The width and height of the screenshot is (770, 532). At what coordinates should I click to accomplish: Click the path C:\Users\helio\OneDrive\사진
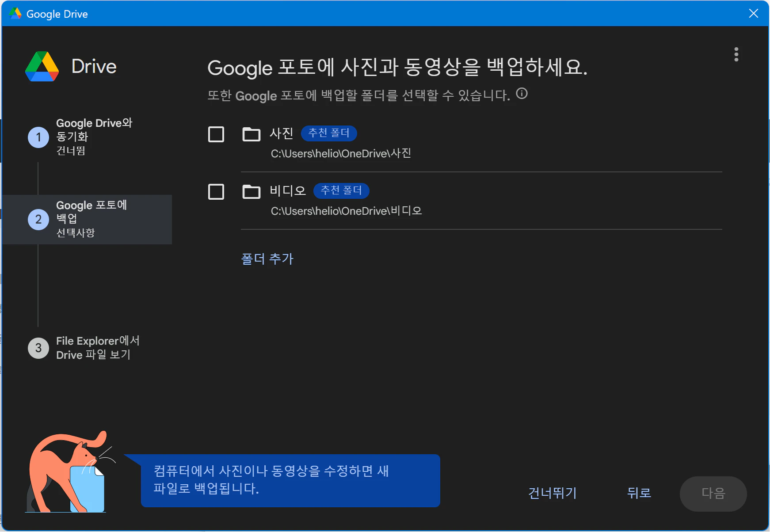point(341,153)
